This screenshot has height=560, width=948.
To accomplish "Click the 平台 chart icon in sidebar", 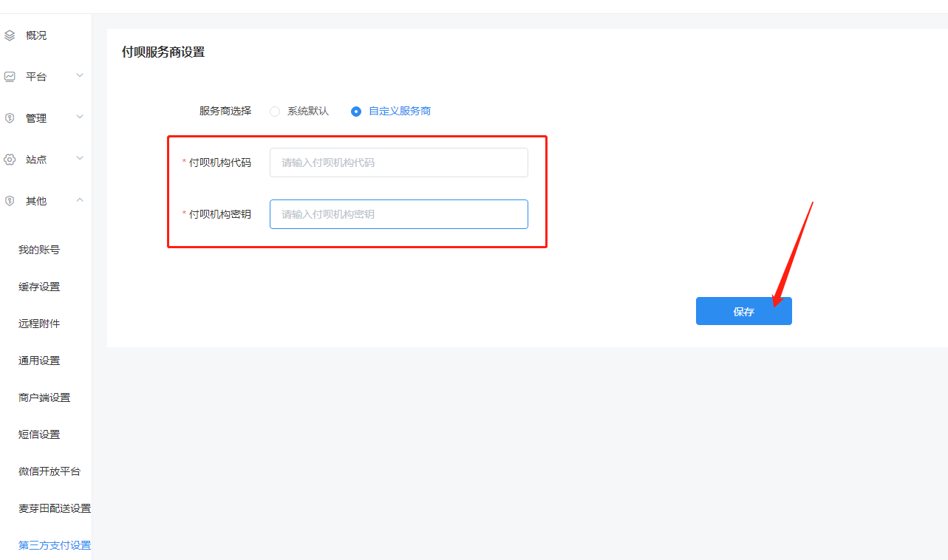I will 10,77.
